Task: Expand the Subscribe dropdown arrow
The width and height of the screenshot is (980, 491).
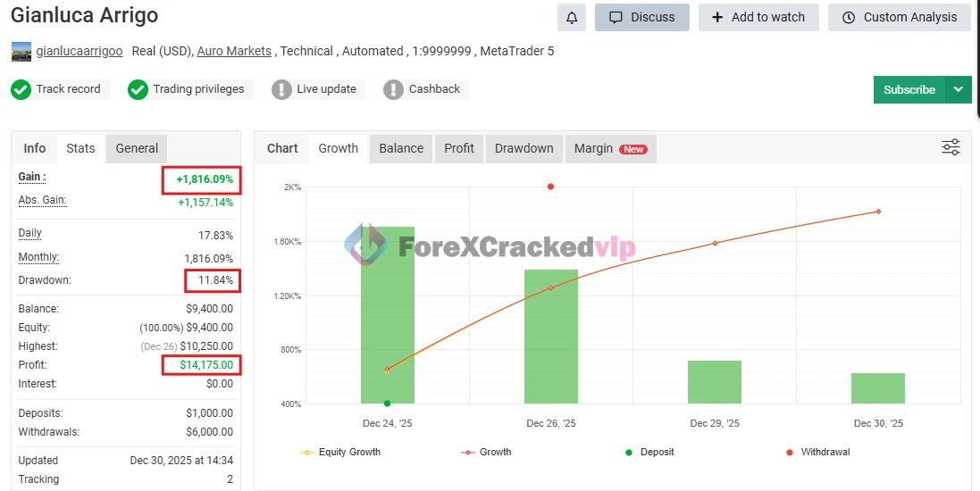Action: coord(959,89)
